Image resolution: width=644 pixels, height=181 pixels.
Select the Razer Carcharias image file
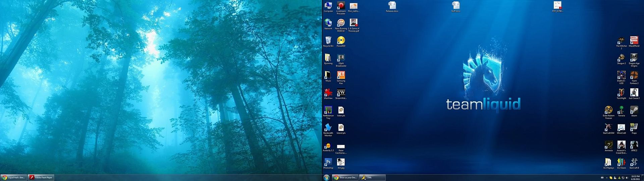click(341, 149)
